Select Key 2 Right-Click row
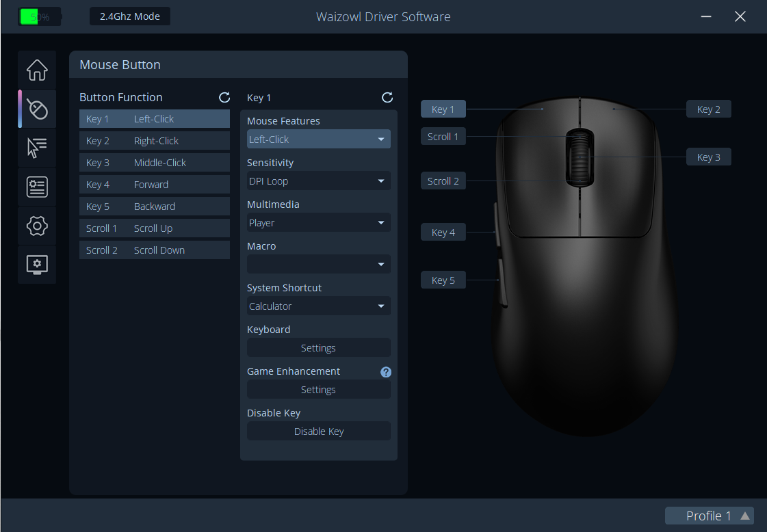Image resolution: width=767 pixels, height=532 pixels. coord(155,141)
